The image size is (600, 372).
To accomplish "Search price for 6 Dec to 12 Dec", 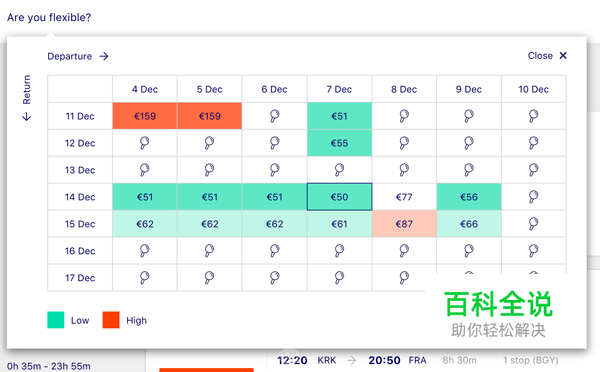I will coord(274,143).
